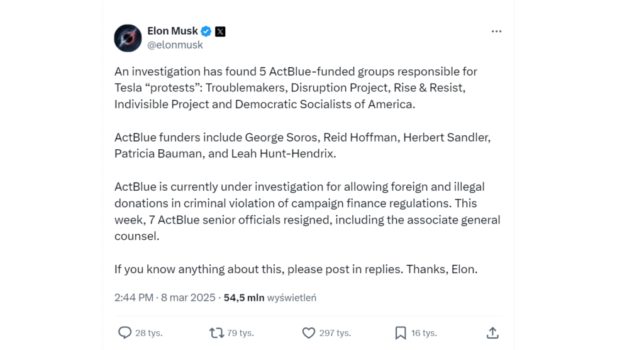Click the 28 tys. replies count
The width and height of the screenshot is (644, 350).
coord(149,333)
